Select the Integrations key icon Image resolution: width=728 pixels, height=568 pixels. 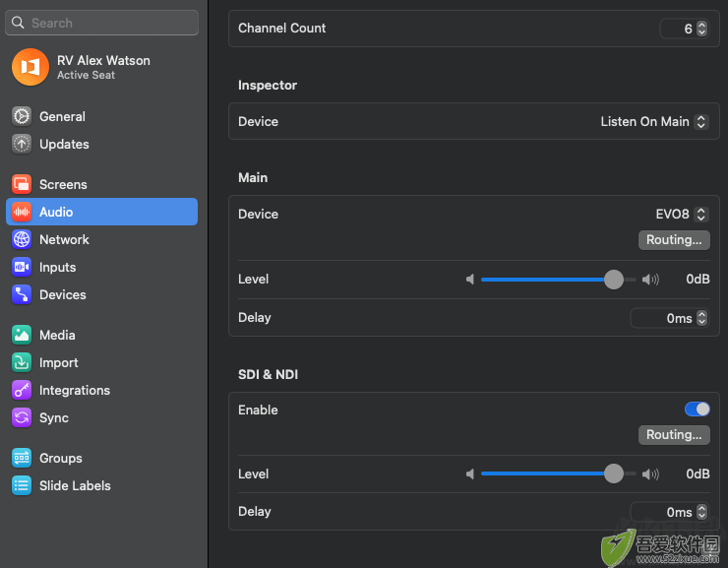click(x=22, y=390)
